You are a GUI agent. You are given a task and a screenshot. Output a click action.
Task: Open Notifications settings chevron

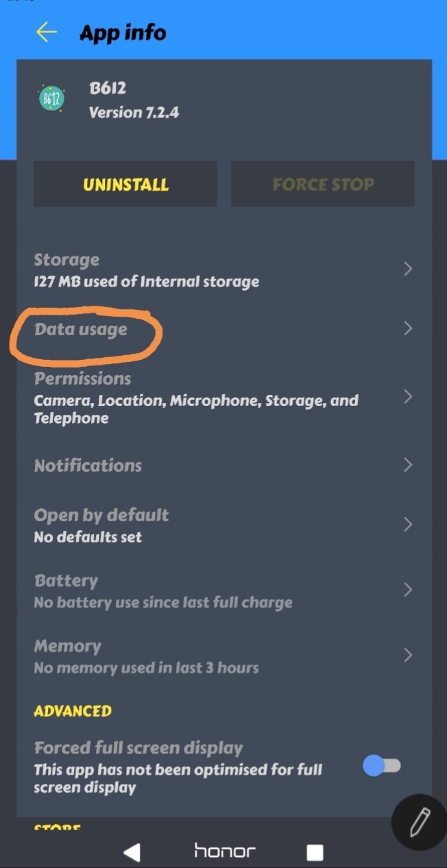[x=409, y=466]
